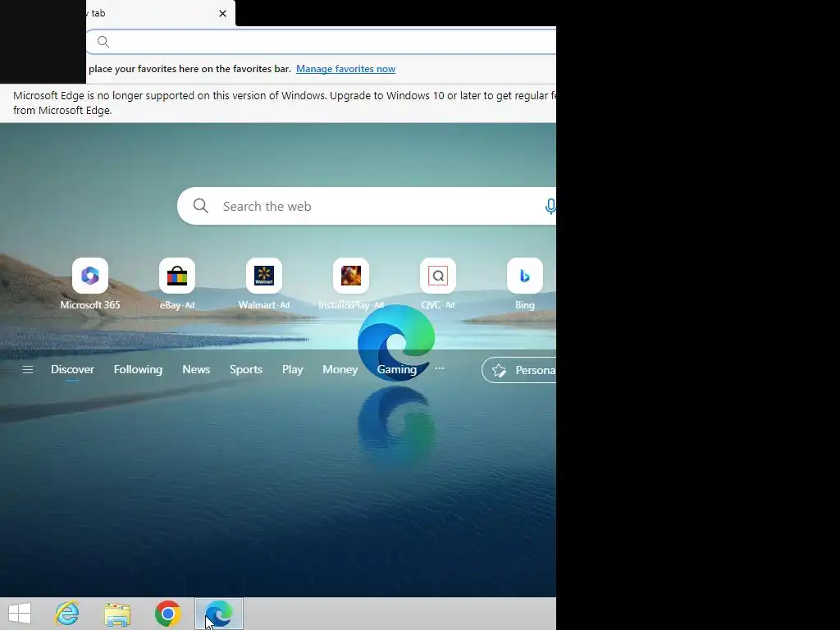Viewport: 840px width, 630px height.
Task: Launch Internet Explorer from the taskbar
Action: point(67,614)
